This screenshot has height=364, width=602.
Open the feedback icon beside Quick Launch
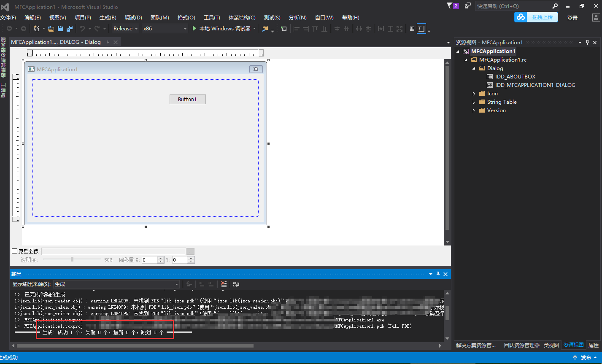coord(467,6)
